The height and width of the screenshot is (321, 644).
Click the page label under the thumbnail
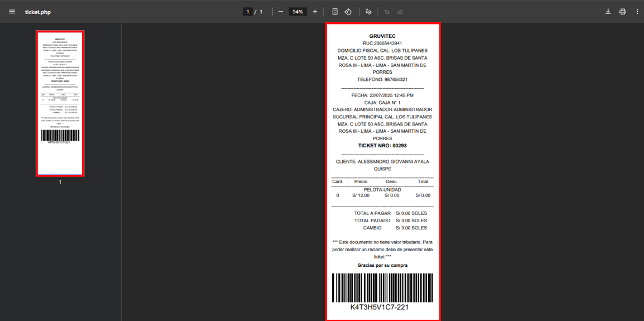click(x=60, y=182)
